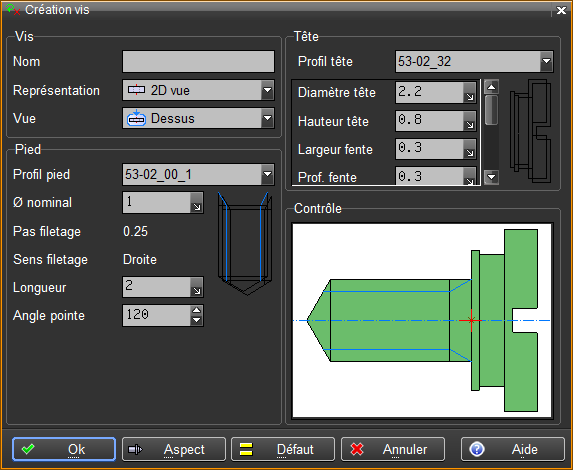Image resolution: width=573 pixels, height=470 pixels.
Task: Decrease Angle pointe with the down arrow
Action: point(197,320)
